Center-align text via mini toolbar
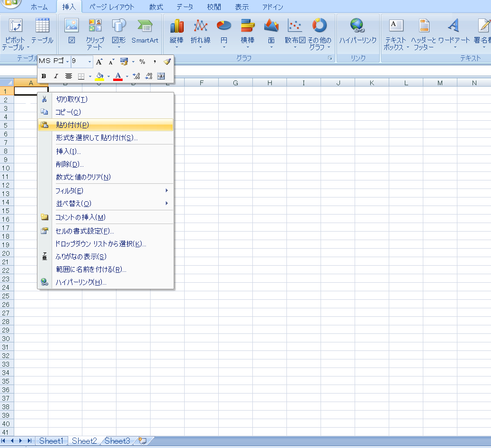Screen dimensions: 491x448 click(x=69, y=76)
